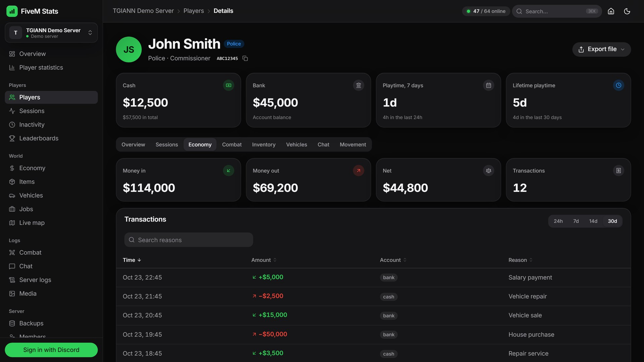Sort by Reason column header
This screenshot has width=644, height=362.
520,260
